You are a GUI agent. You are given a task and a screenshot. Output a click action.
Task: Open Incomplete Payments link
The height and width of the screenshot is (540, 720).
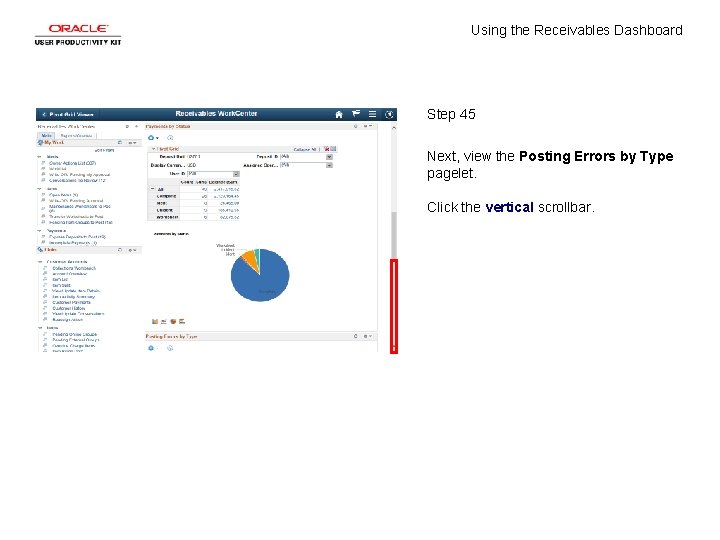73,242
